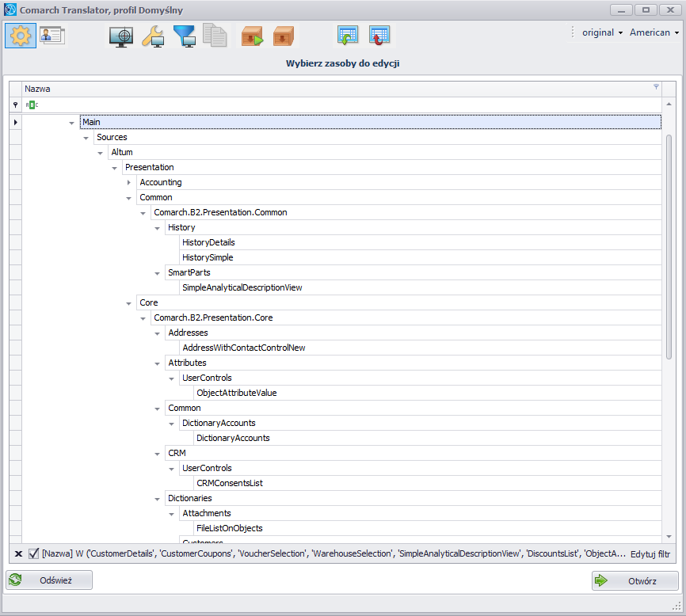Select the Main row indicator arrow
This screenshot has height=616, width=686.
pos(15,123)
